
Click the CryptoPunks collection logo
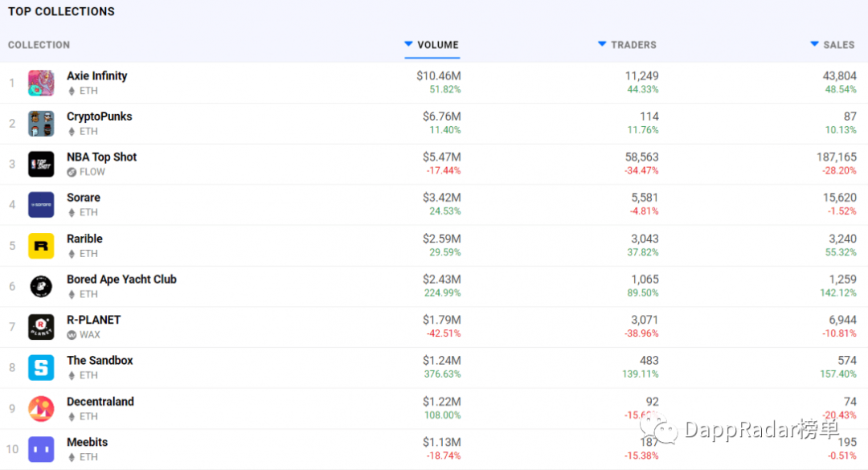41,124
